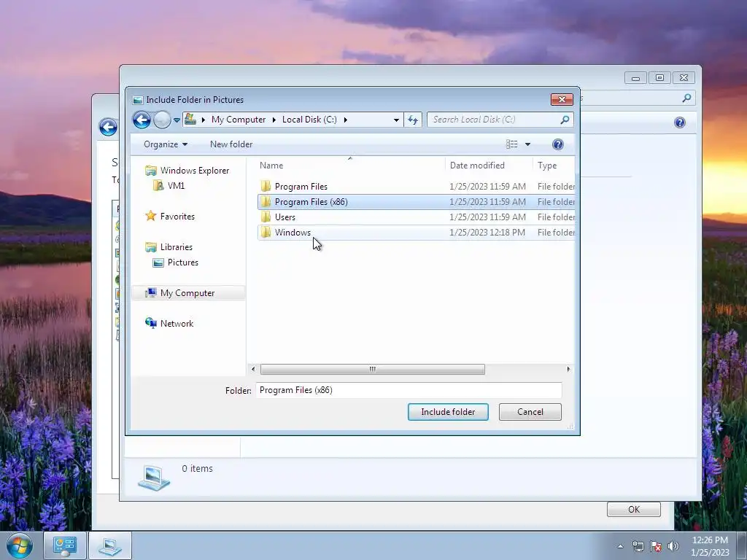Sort by the Type column header
The height and width of the screenshot is (560, 747).
tap(547, 166)
